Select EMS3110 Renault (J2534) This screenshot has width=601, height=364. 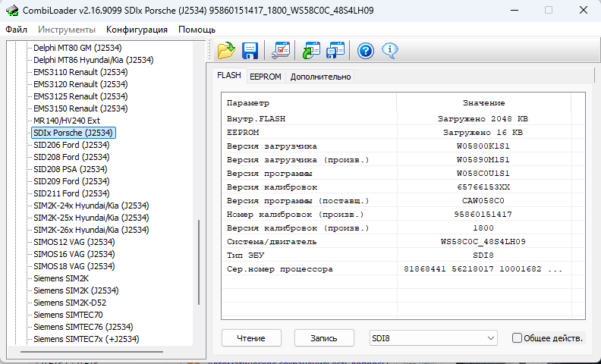[80, 72]
